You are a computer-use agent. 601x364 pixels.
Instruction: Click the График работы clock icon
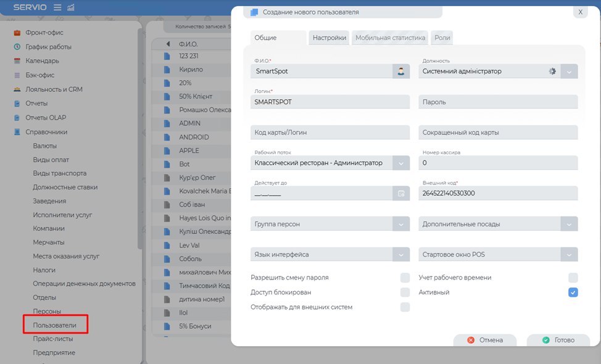pyautogui.click(x=17, y=47)
